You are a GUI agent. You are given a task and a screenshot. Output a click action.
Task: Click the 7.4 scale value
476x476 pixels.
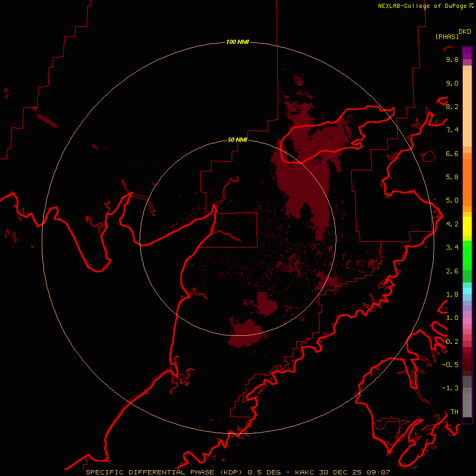452,130
